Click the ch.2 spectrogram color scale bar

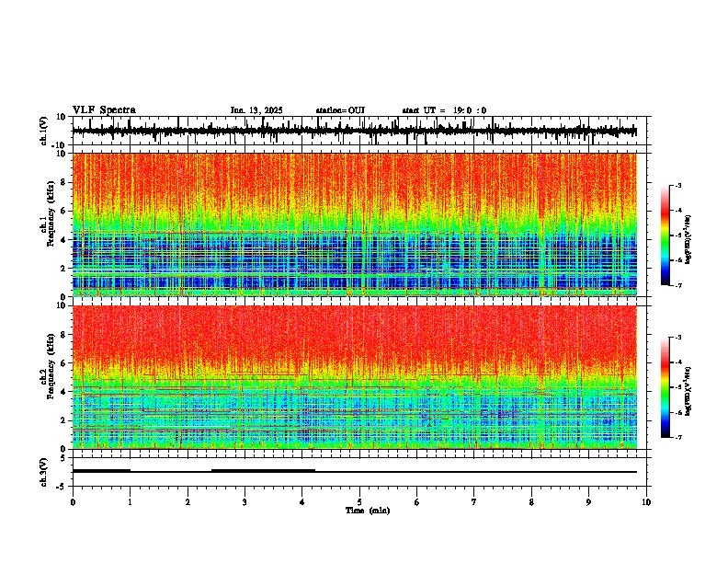(665, 387)
